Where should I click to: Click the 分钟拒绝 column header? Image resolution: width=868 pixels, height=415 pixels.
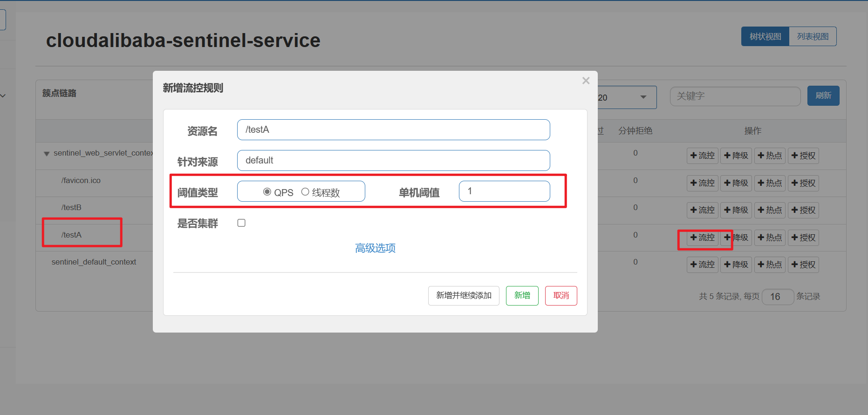point(635,131)
